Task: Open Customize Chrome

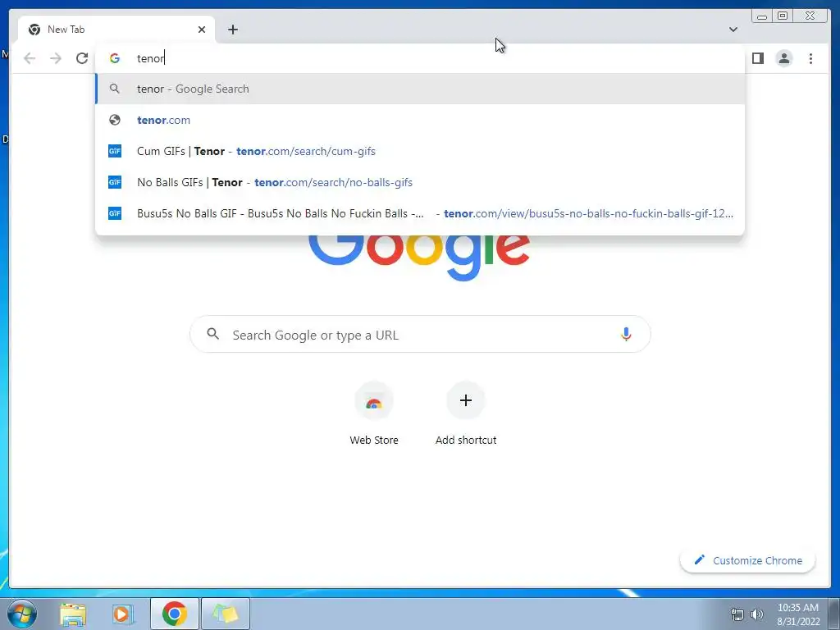Action: (748, 560)
